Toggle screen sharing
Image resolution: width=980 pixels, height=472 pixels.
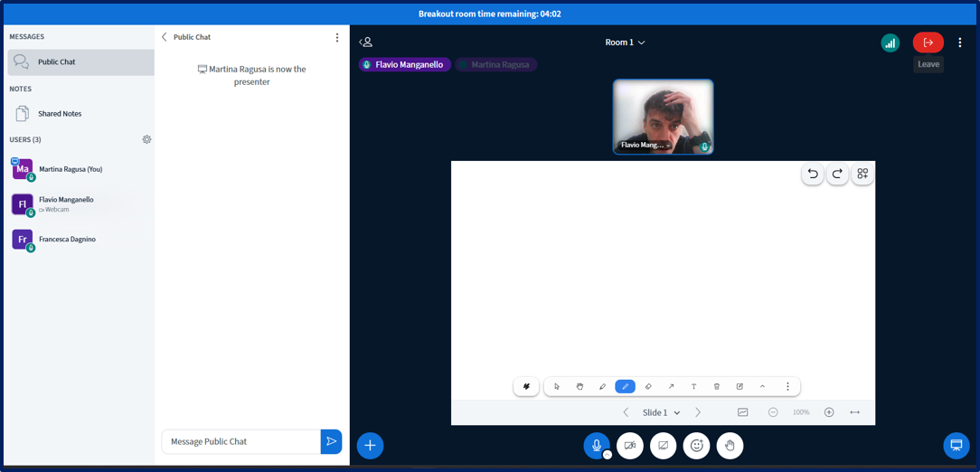coord(663,445)
